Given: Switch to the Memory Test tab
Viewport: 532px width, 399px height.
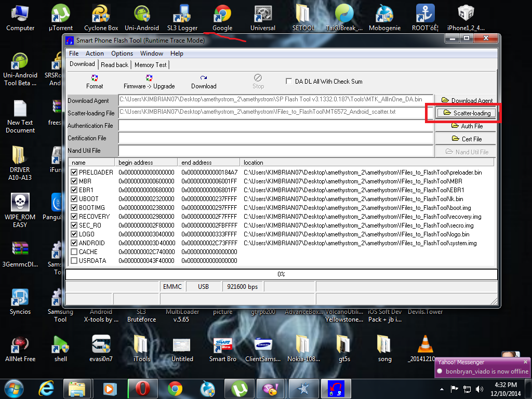Looking at the screenshot, I should pyautogui.click(x=151, y=65).
